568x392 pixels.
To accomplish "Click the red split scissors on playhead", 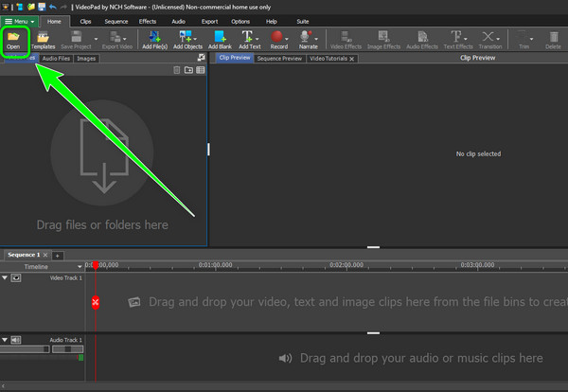I will [96, 302].
